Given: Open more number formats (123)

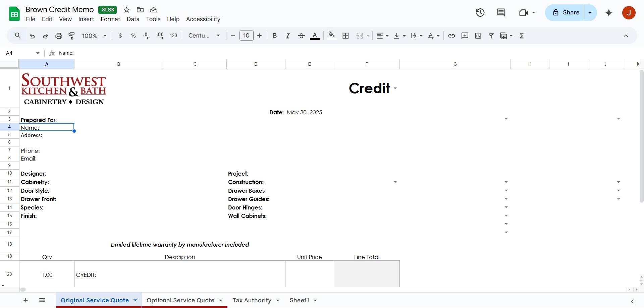Looking at the screenshot, I should 173,36.
